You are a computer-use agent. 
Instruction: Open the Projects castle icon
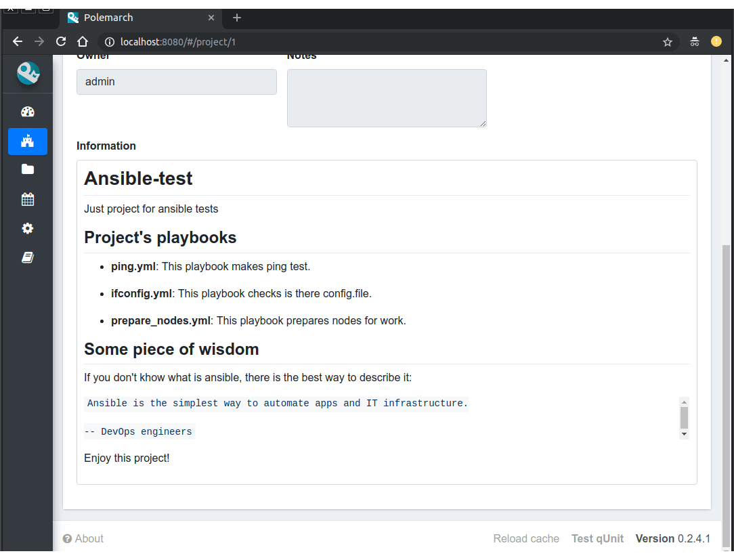[x=28, y=142]
